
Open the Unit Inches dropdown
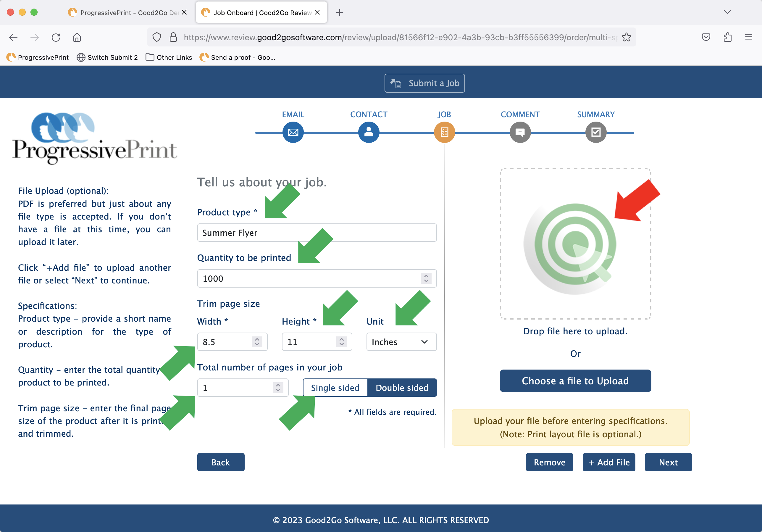pyautogui.click(x=401, y=342)
